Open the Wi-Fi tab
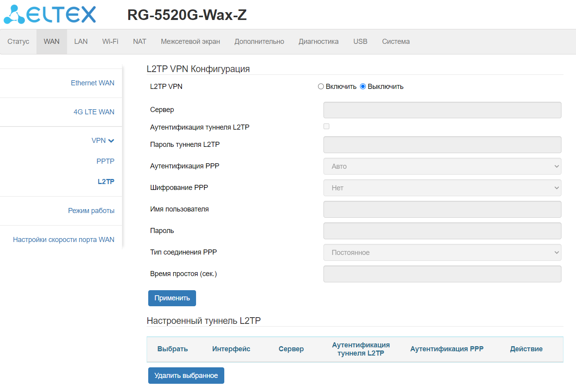The image size is (576, 392). pyautogui.click(x=110, y=42)
